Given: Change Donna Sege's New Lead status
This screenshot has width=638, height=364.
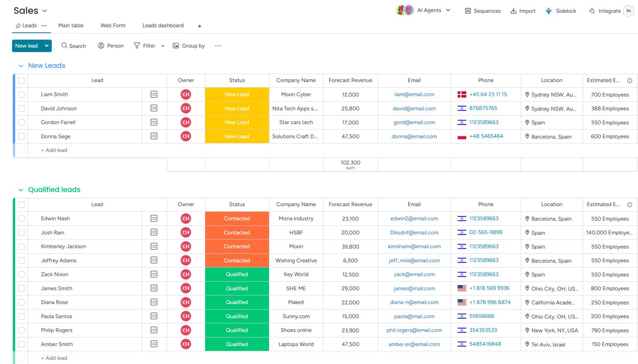Looking at the screenshot, I should [x=237, y=136].
